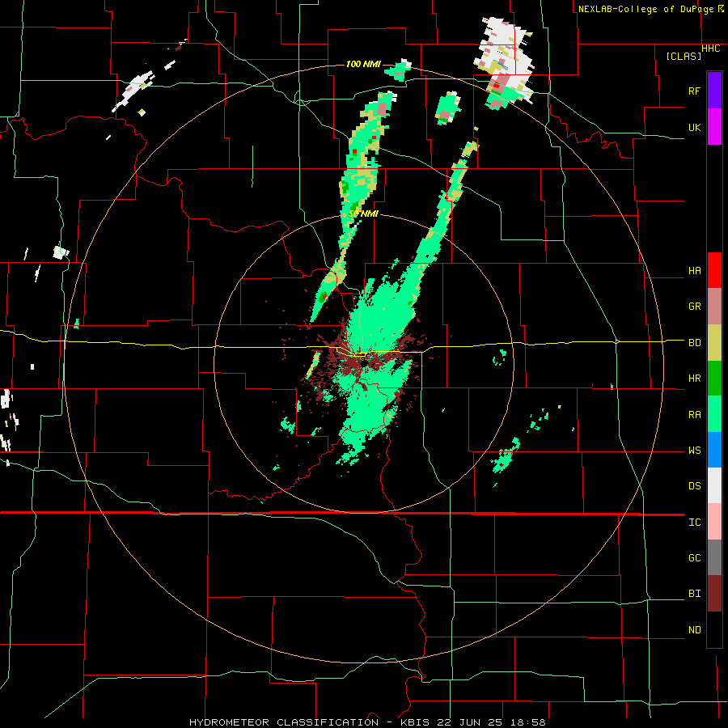Click the BI brown legend color block
728x728 pixels.
pyautogui.click(x=714, y=594)
